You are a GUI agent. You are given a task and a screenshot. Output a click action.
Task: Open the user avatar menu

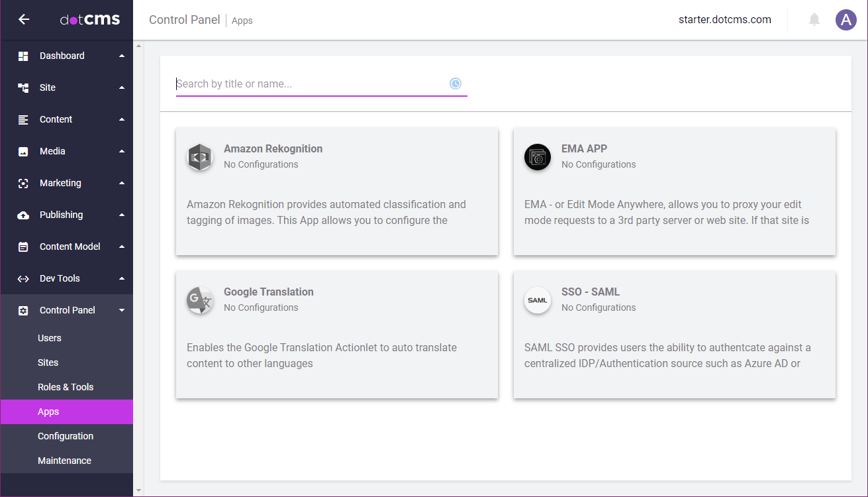coord(845,20)
